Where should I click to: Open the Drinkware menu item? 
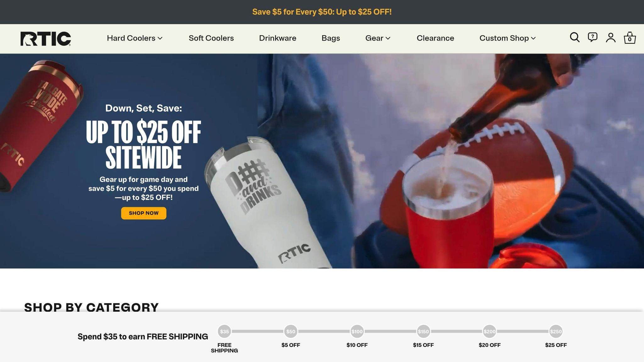click(x=277, y=38)
